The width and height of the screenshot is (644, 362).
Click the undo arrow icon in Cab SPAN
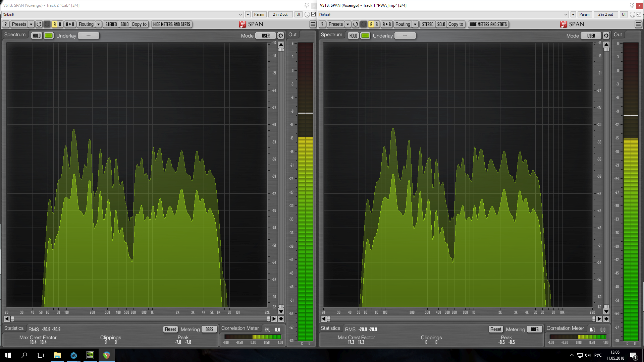point(39,24)
